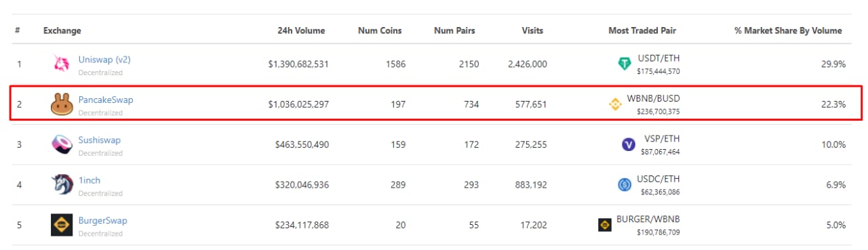Viewport: 868px width, 250px height.
Task: Click the VSP coin icon
Action: click(x=629, y=144)
